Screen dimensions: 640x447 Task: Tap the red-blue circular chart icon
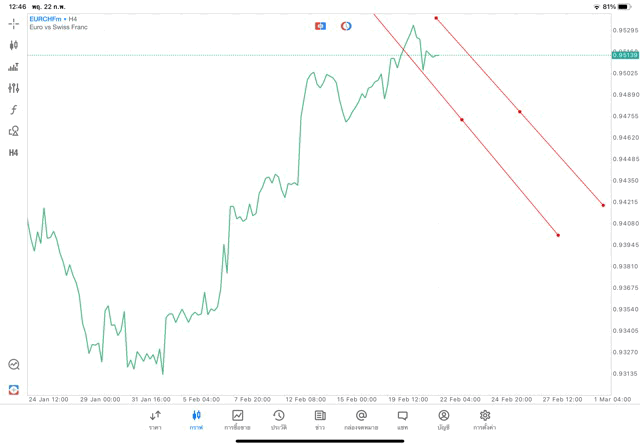346,26
